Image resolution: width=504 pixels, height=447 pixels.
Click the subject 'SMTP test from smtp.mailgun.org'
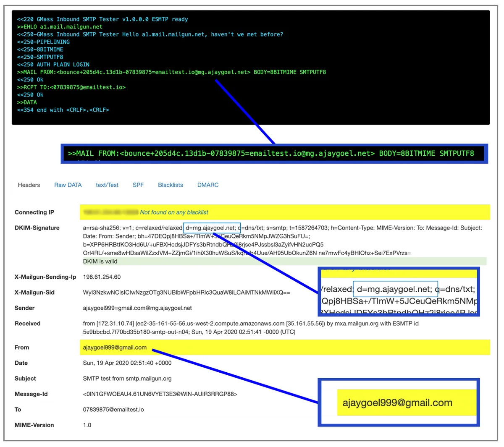[127, 379]
